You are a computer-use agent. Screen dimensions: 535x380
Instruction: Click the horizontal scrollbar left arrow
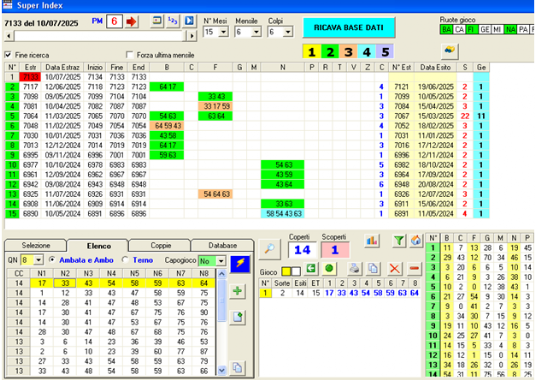[x=9, y=36]
